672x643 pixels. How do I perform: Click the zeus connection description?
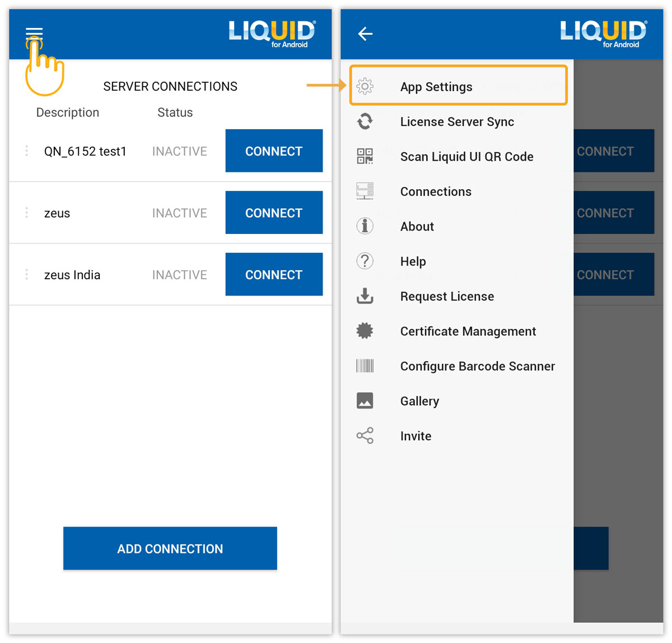point(57,213)
